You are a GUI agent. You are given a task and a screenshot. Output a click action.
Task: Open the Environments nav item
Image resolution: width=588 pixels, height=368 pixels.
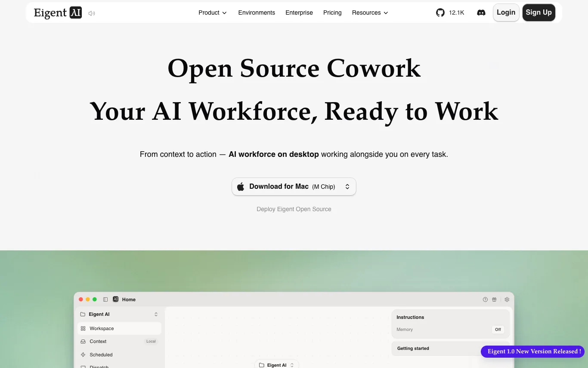tap(257, 12)
